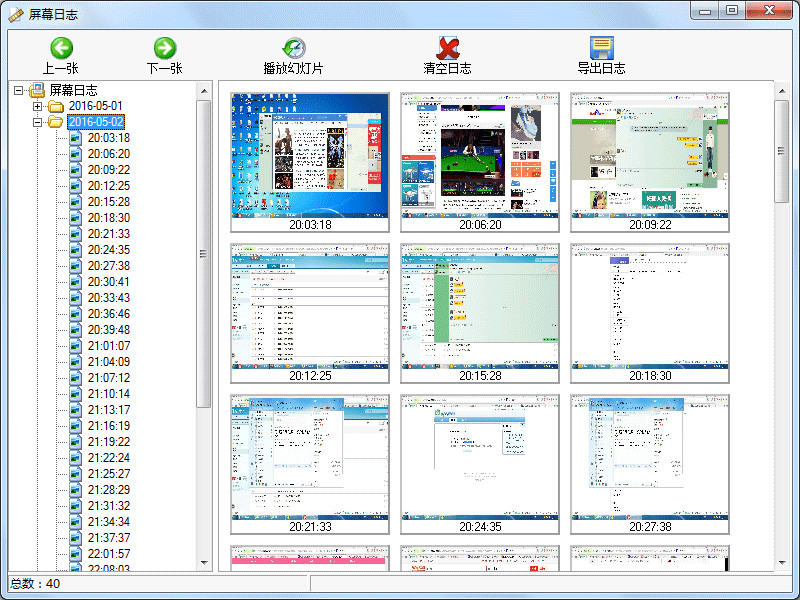Select the 21:25:27 log entry
The image size is (800, 600).
pos(108,474)
